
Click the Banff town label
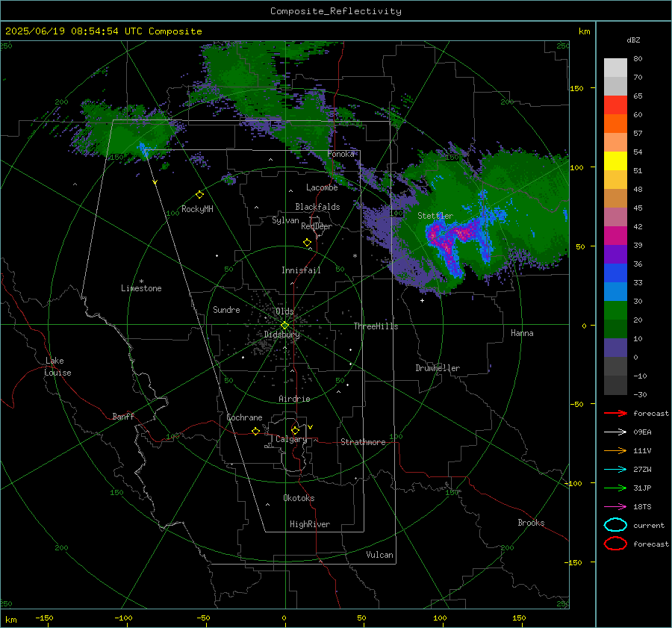coord(123,417)
